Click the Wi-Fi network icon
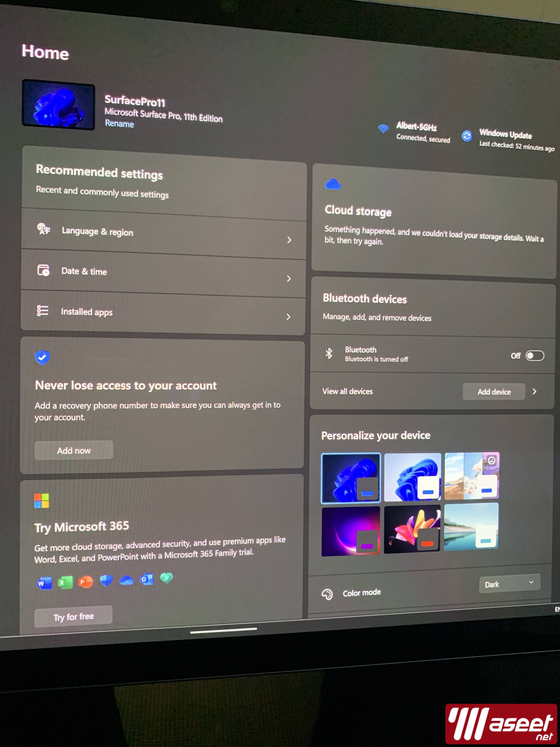The height and width of the screenshot is (747, 560). [x=383, y=128]
